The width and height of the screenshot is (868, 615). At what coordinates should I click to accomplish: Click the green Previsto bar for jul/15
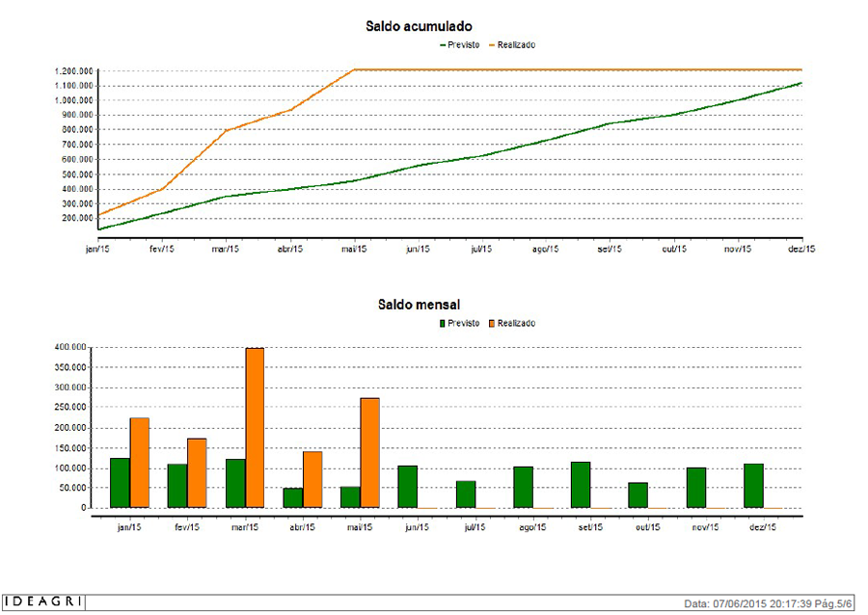click(x=466, y=495)
